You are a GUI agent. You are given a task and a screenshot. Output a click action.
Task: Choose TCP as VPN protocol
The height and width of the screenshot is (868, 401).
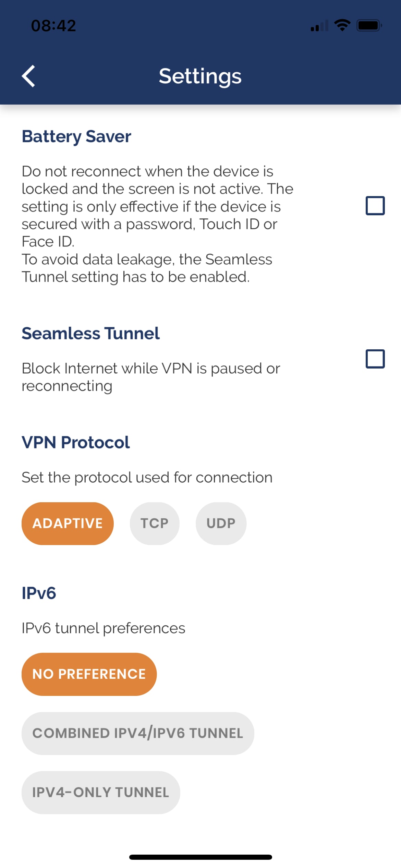(155, 523)
